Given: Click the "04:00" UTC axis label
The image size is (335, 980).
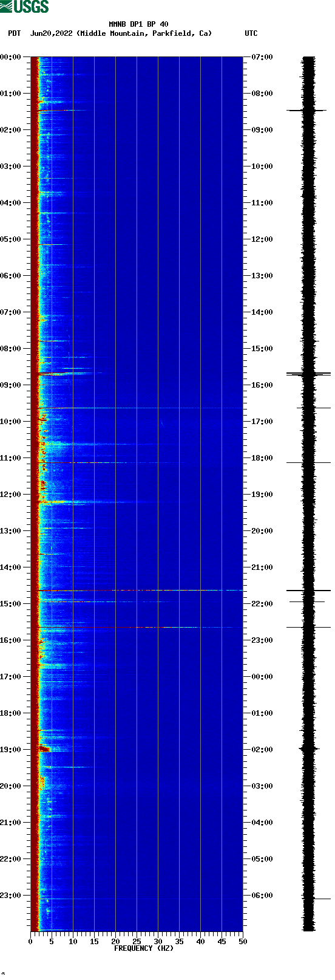Looking at the screenshot, I should [262, 823].
